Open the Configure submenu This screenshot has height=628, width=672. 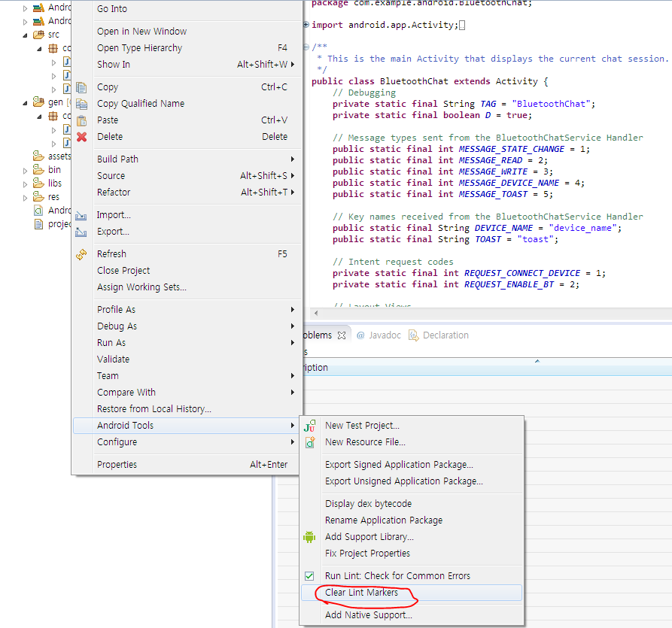186,442
